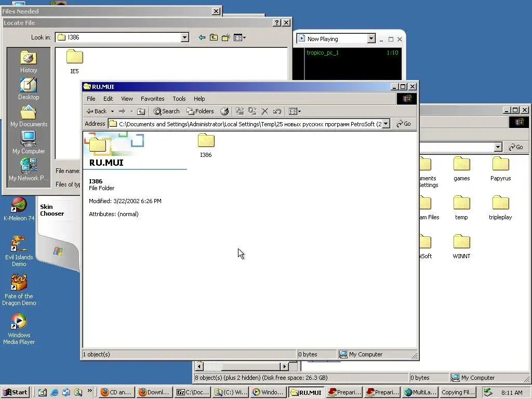Expand the Now Playing dropdown
Screen dimensions: 532x399
click(x=371, y=38)
